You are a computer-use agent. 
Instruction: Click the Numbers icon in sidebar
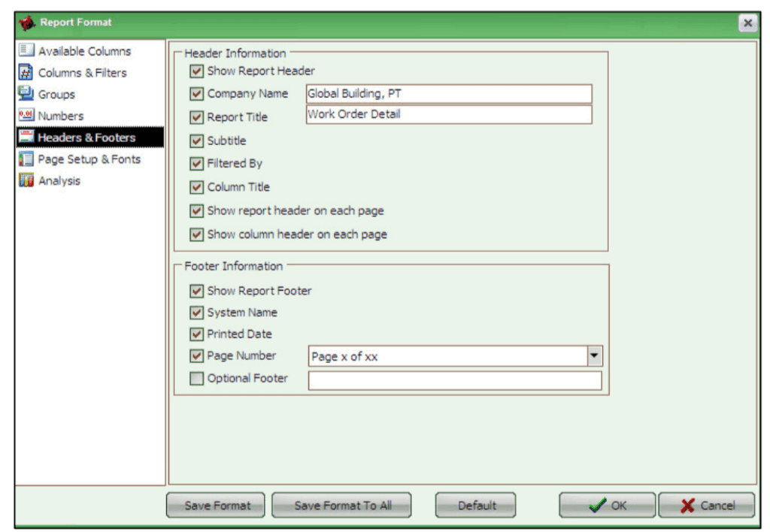tap(26, 116)
